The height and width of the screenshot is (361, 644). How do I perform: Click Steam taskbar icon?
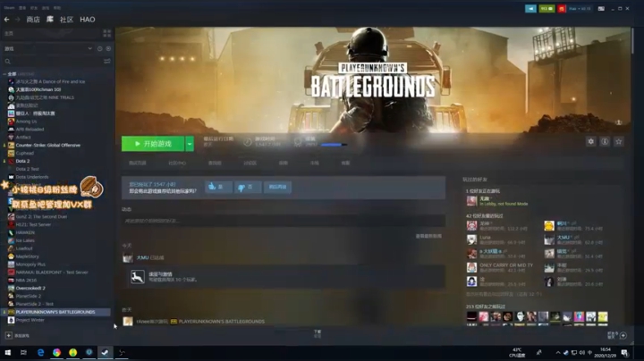click(106, 352)
